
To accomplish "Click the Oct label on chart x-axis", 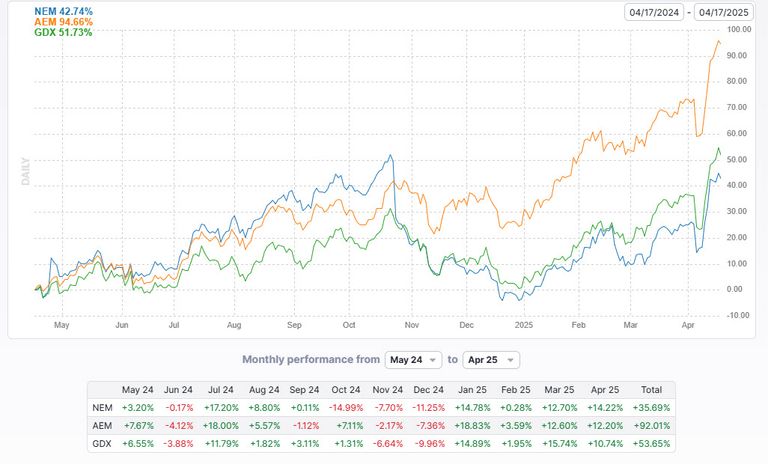I will [349, 326].
